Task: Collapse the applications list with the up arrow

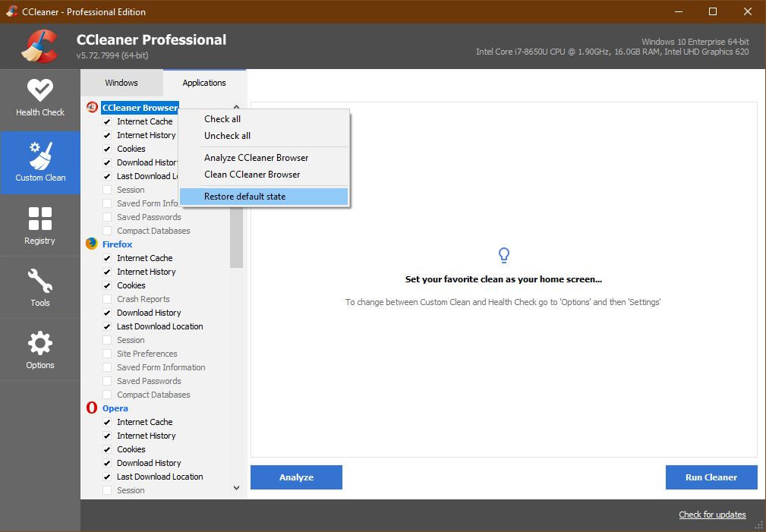Action: [236, 107]
